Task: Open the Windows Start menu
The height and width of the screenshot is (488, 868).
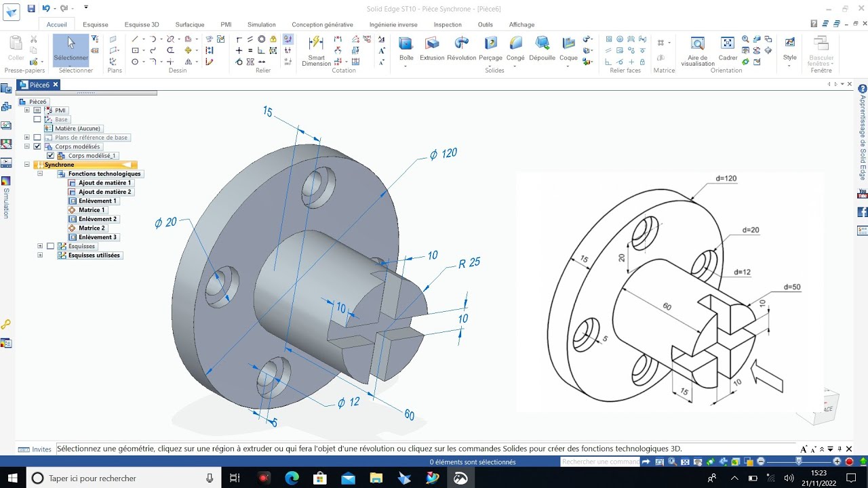Action: pos(12,478)
